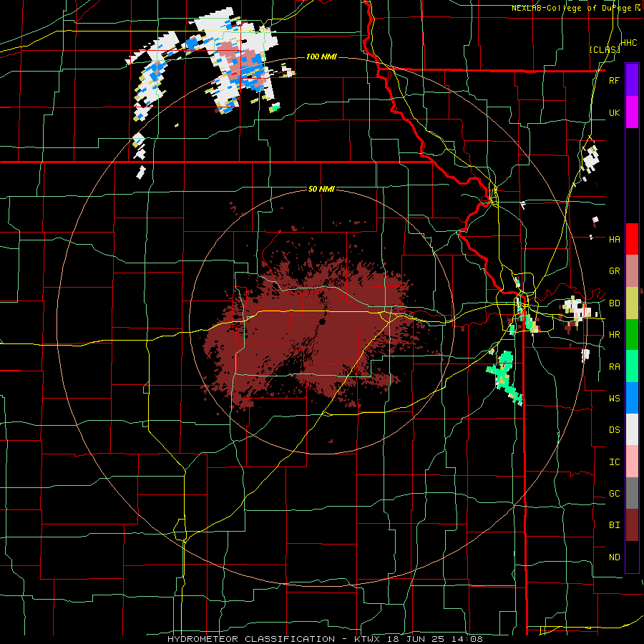Click the RF legend label
This screenshot has height=644, width=644.
615,80
